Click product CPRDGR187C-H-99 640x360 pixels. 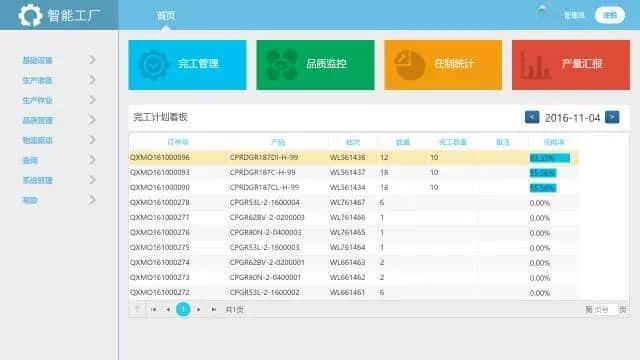[x=262, y=172]
